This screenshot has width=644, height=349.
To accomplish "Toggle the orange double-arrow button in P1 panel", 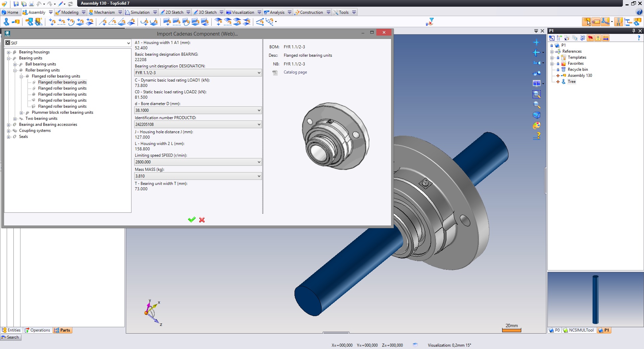I will [606, 38].
